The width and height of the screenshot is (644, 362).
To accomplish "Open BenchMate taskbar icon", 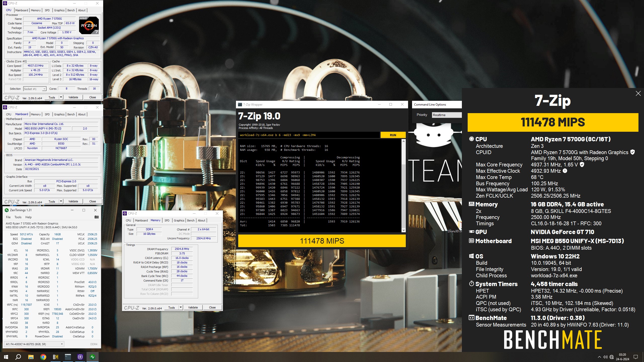I will [x=55, y=357].
